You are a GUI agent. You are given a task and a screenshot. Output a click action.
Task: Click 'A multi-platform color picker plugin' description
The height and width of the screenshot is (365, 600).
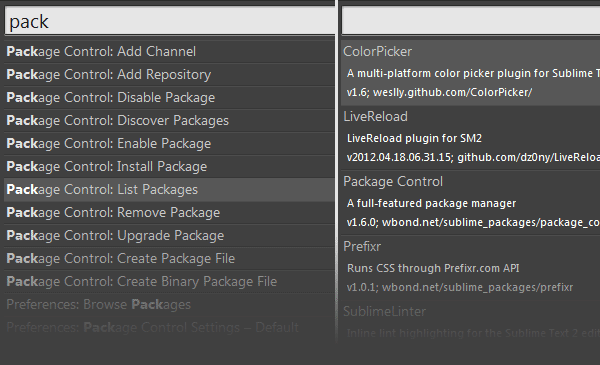tap(473, 73)
